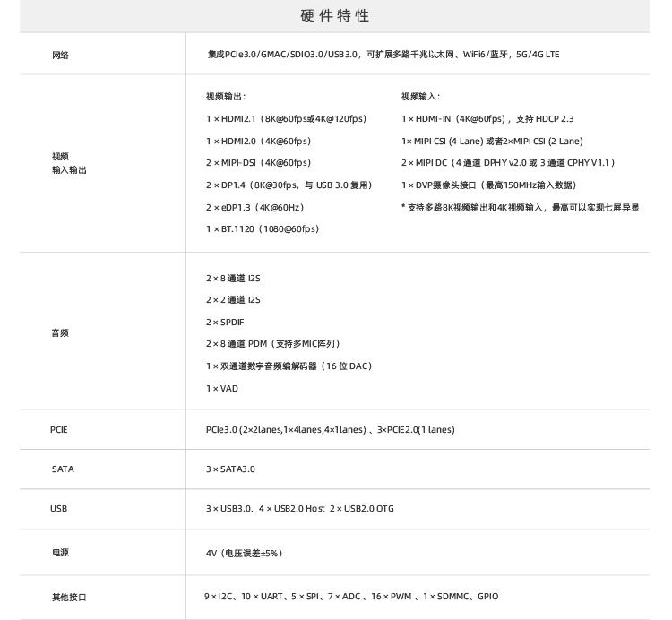This screenshot has width=672, height=620.
Task: Click the 音频 row label
Action: 60,333
